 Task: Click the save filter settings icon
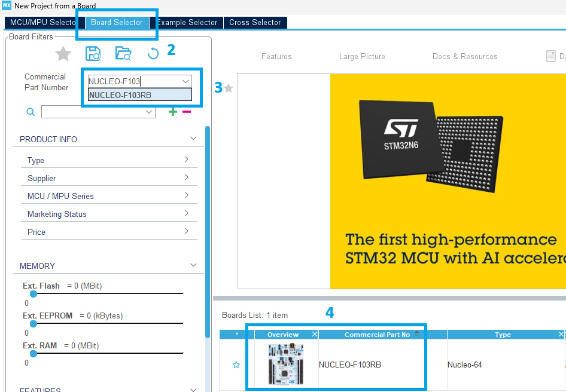93,54
